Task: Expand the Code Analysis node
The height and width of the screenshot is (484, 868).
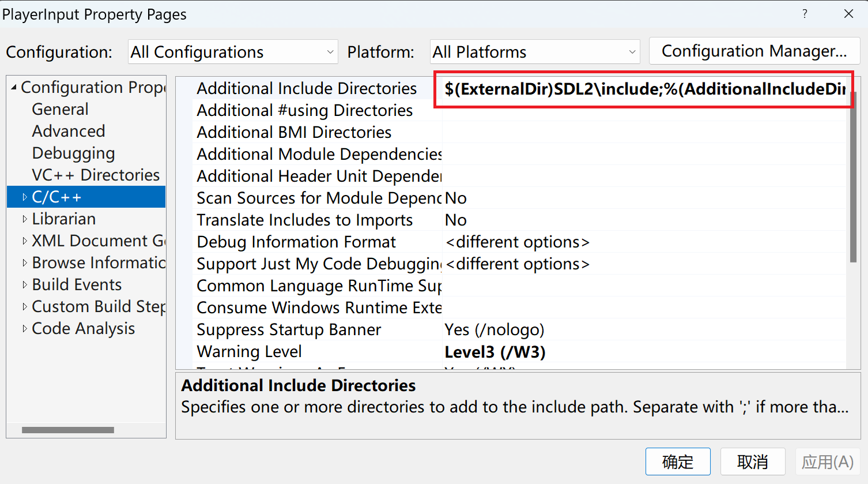Action: 24,329
